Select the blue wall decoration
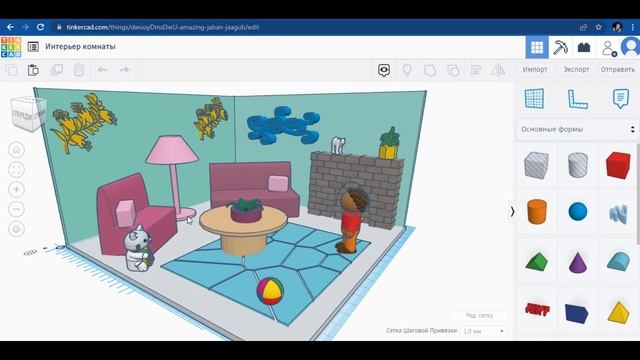640x360 pixels. tap(284, 125)
